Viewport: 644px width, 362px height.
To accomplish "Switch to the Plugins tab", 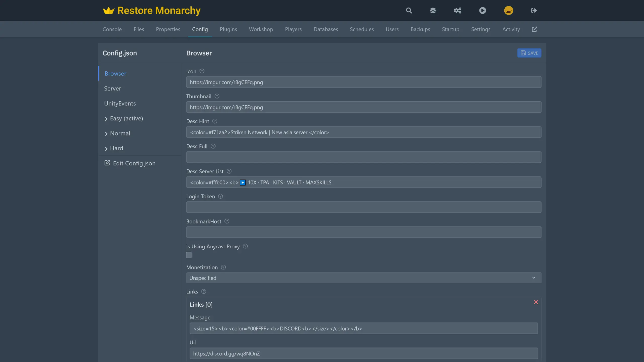I will (228, 29).
